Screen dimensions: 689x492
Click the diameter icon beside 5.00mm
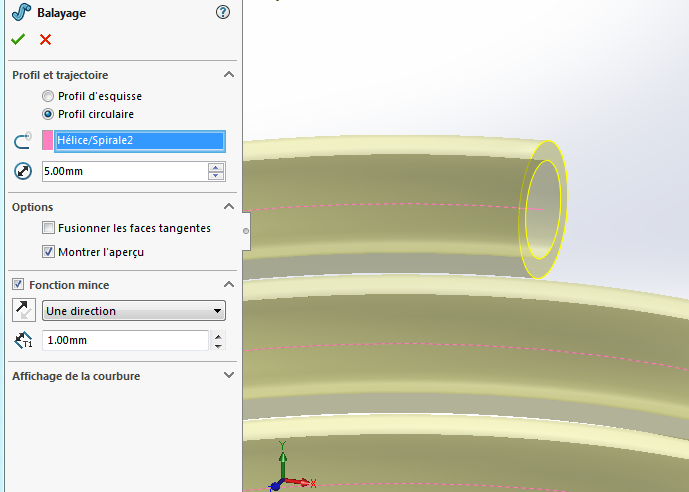[23, 171]
